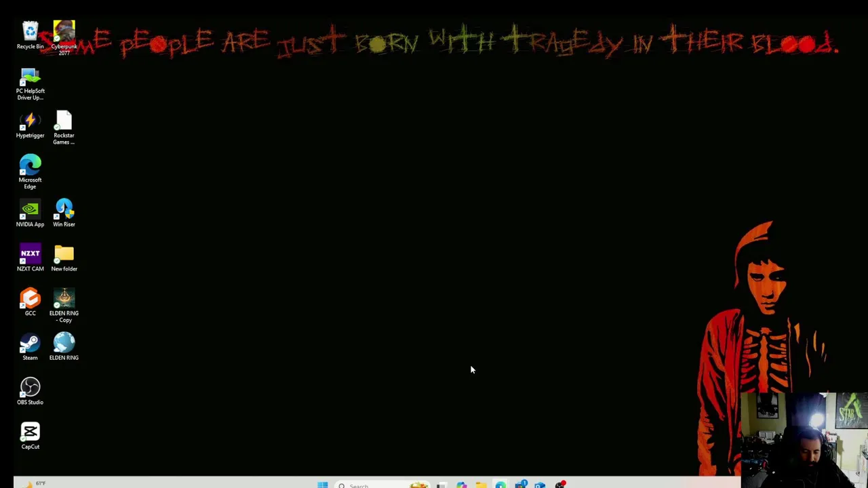Select the Win Riser desktop icon
868x488 pixels.
tap(64, 213)
